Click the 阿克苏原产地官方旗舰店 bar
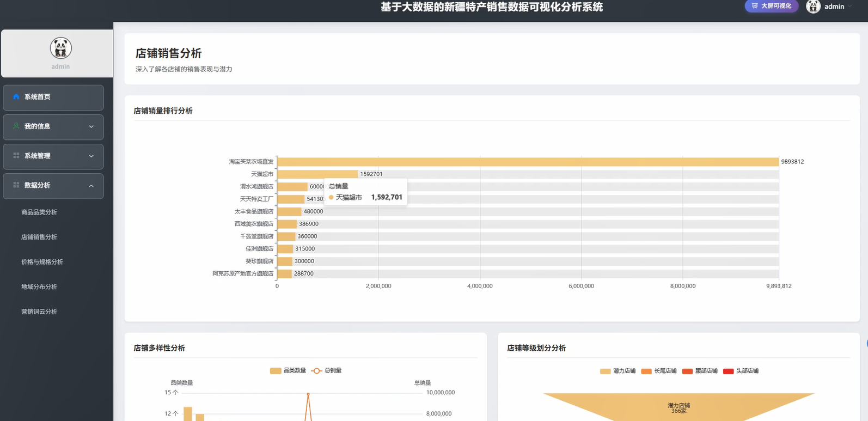This screenshot has width=868, height=421. tap(284, 274)
